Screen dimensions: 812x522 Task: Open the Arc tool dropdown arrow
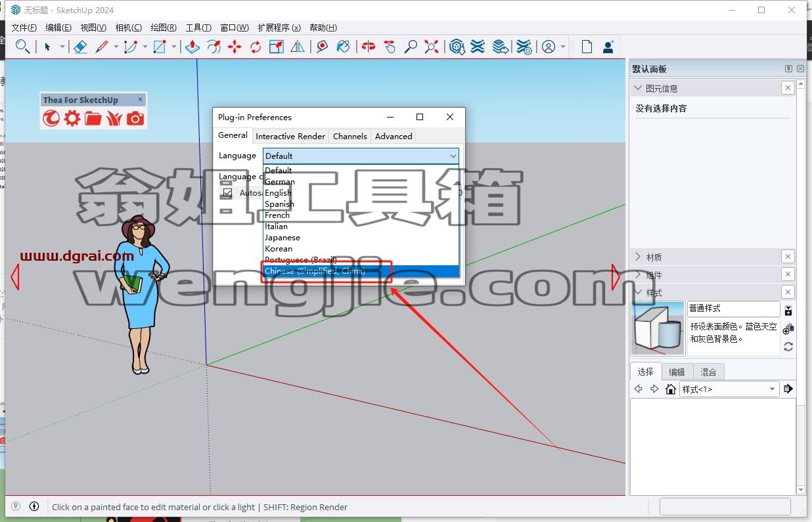(x=145, y=47)
